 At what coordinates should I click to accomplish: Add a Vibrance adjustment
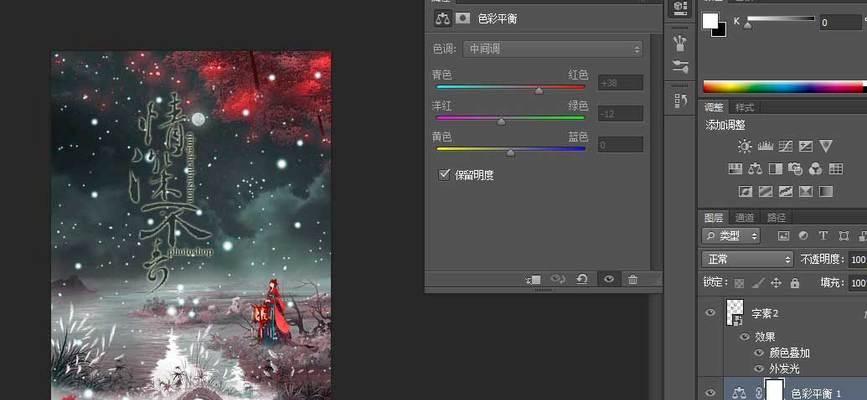point(826,146)
